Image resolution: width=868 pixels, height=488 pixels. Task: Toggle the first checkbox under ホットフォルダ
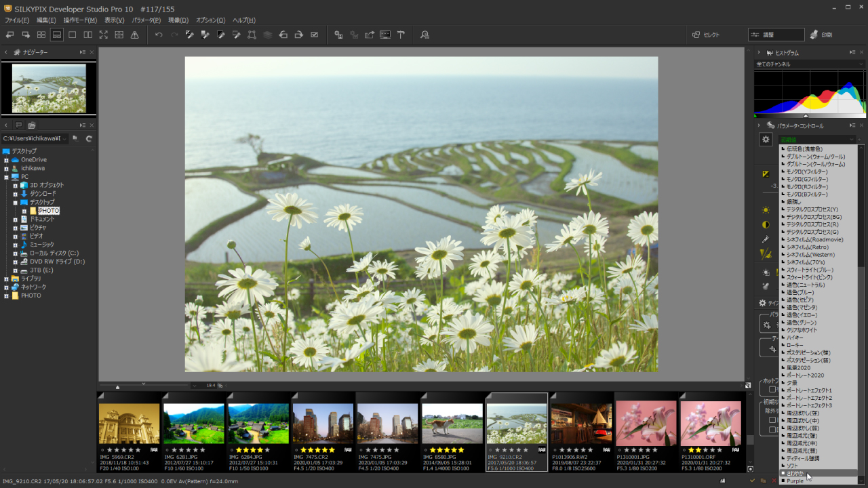point(772,390)
